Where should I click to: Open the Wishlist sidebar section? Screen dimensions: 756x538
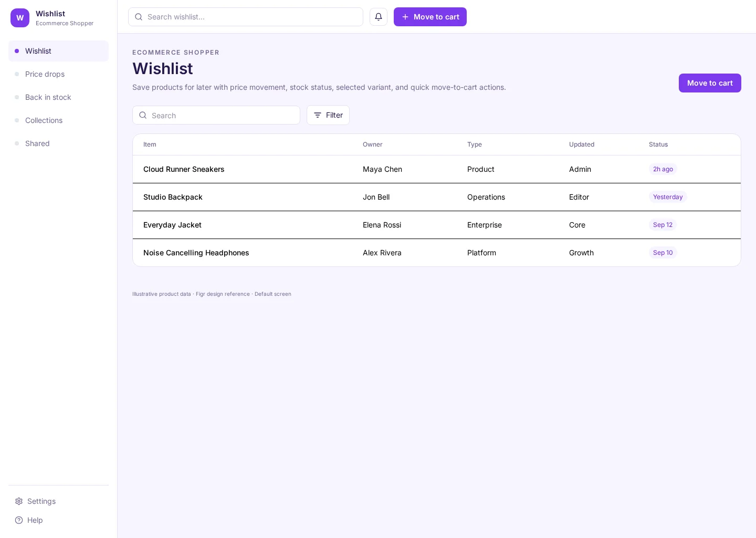coord(58,51)
